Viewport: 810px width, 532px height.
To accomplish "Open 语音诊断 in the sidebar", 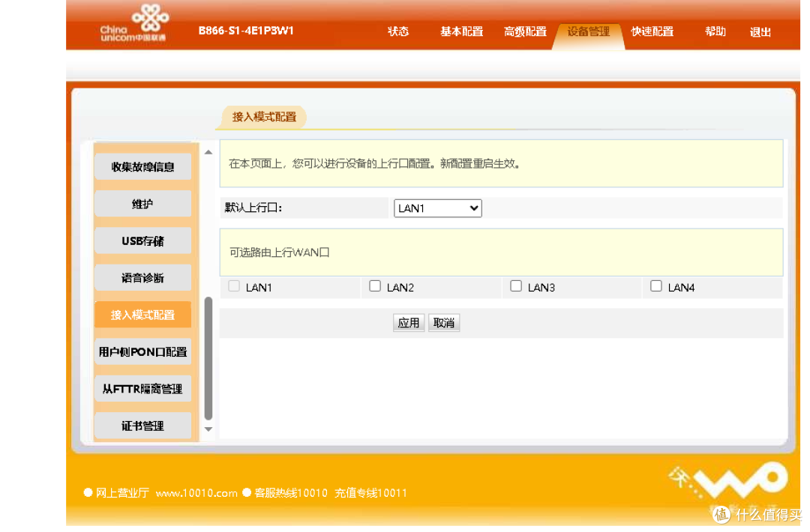I will (142, 278).
